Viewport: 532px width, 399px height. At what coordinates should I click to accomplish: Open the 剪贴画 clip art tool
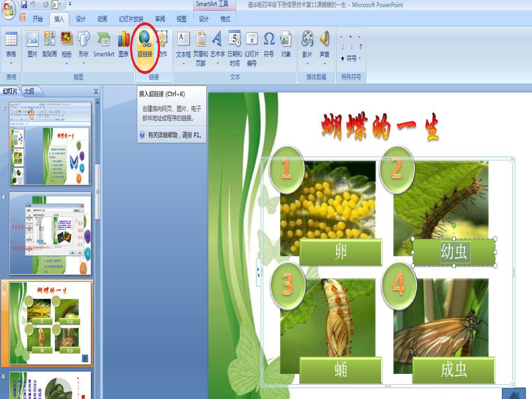tap(50, 38)
